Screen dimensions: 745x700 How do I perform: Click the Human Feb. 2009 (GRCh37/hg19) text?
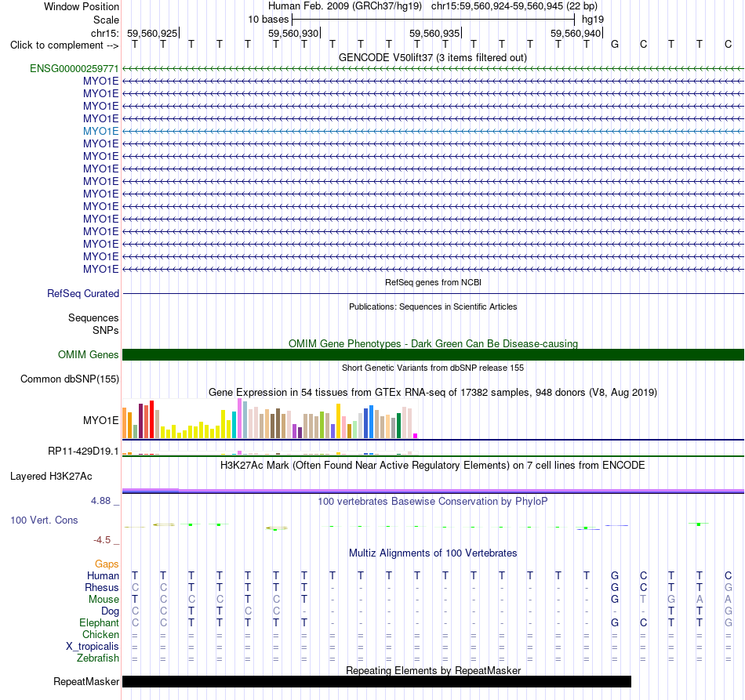click(x=345, y=6)
